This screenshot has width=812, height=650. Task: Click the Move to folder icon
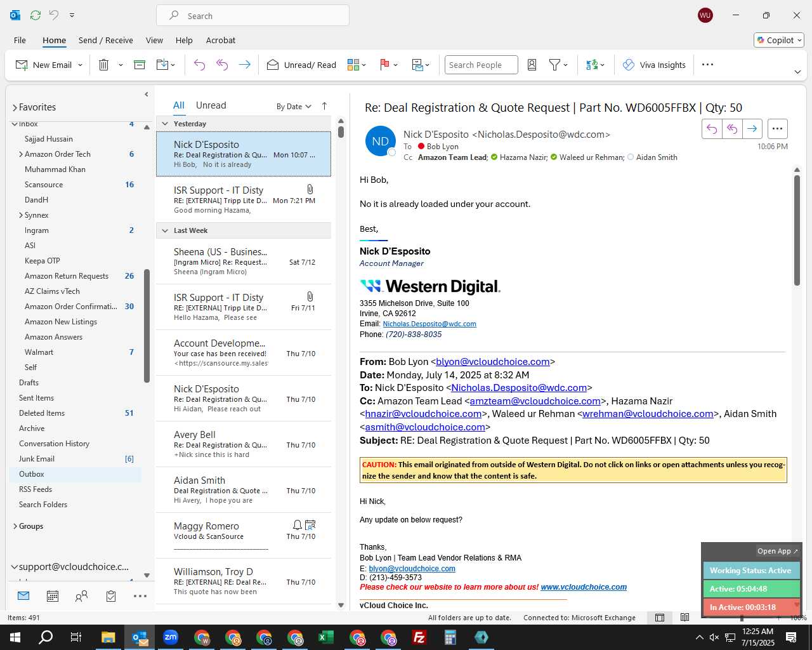(x=162, y=65)
